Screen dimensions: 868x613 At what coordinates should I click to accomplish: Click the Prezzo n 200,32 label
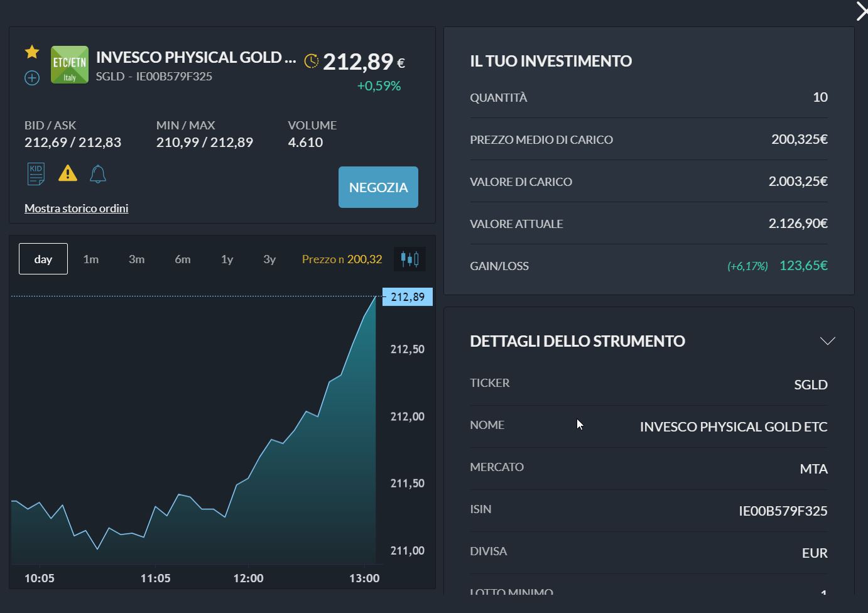[342, 259]
